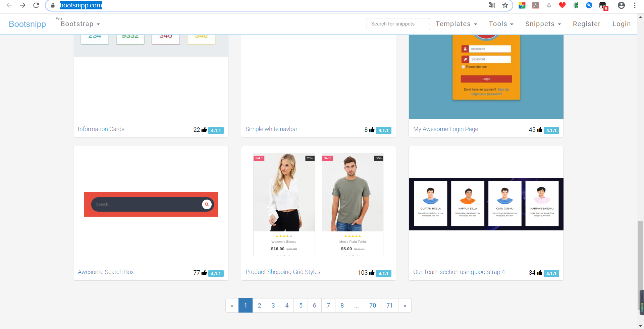
Task: Expand the Snippets menu
Action: pos(543,24)
